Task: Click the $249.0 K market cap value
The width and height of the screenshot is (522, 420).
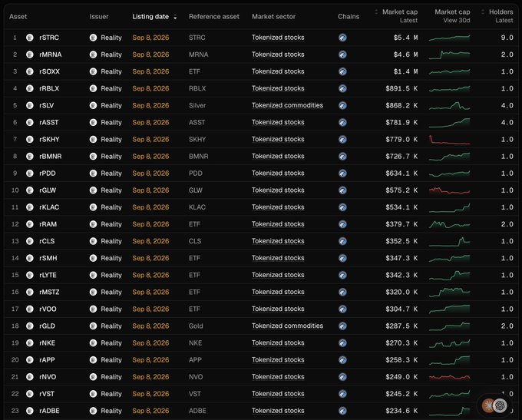Action: (x=401, y=377)
